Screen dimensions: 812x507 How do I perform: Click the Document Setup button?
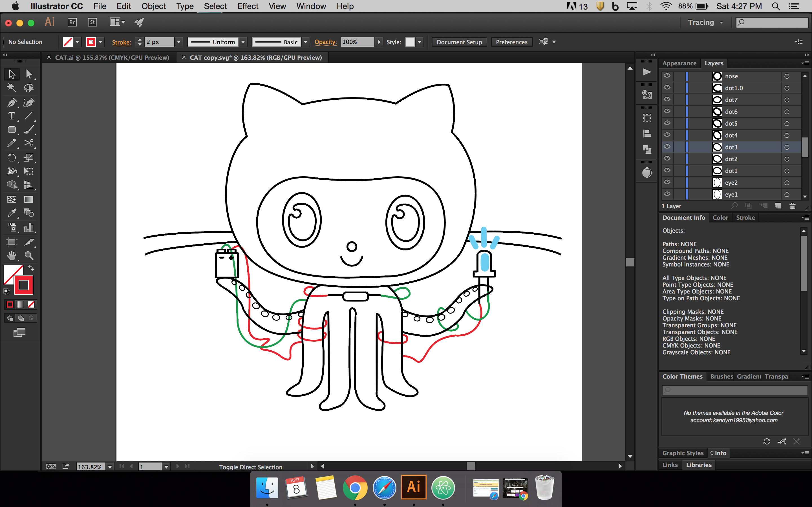click(459, 42)
